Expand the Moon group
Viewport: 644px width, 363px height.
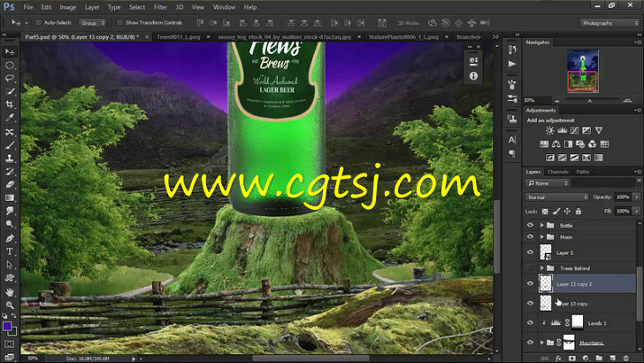(x=541, y=237)
